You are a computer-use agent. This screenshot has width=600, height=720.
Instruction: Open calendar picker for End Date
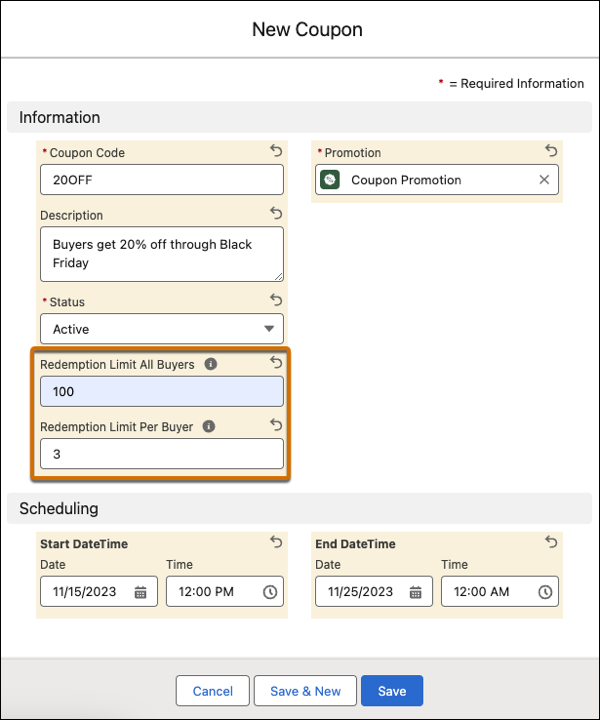(415, 592)
